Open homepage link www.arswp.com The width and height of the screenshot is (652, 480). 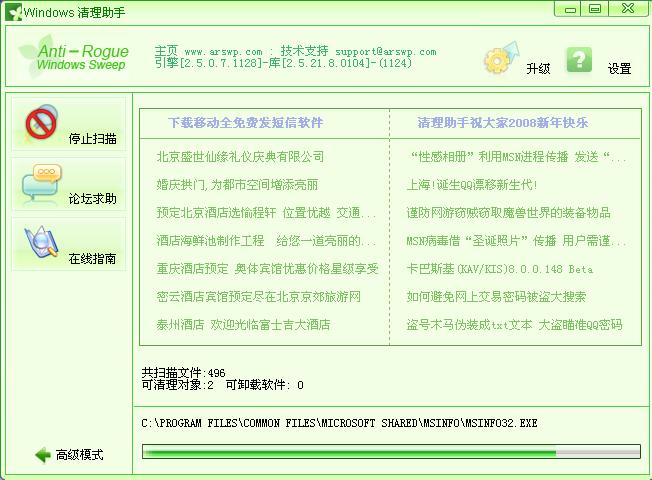click(222, 51)
